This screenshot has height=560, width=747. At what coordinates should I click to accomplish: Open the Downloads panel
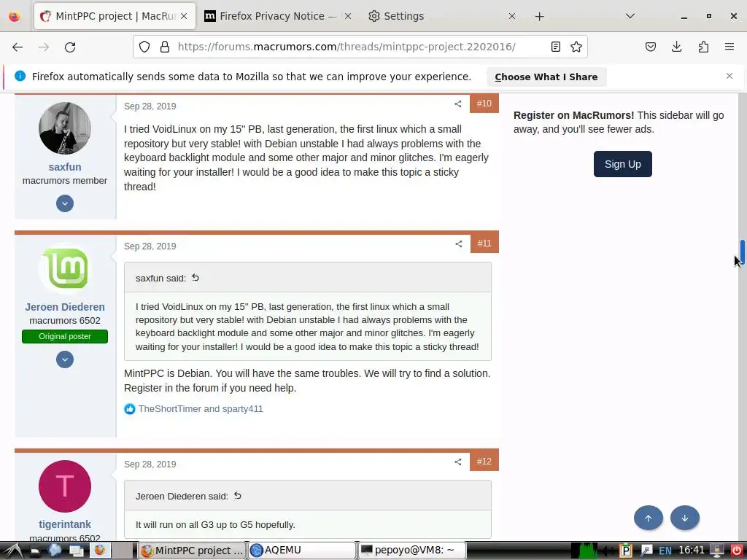pos(676,47)
